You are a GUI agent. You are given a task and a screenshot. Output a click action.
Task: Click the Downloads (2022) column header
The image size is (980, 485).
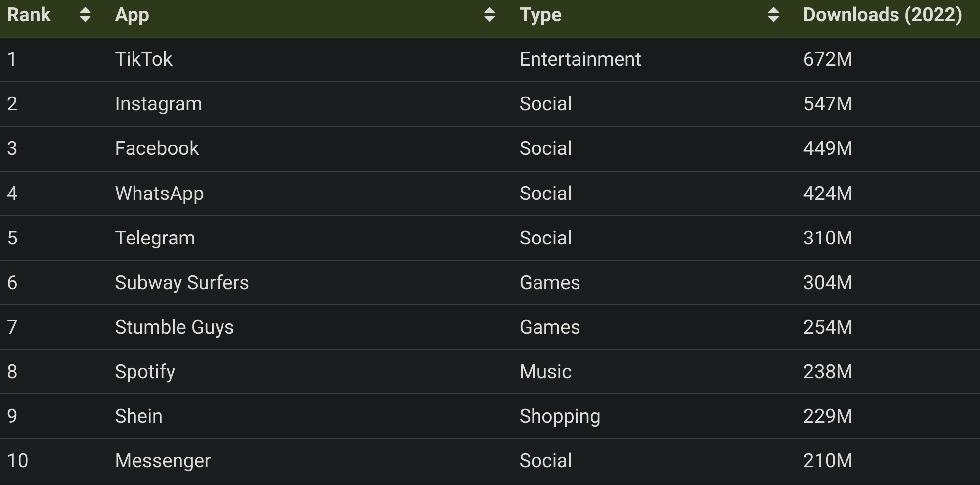[x=882, y=15]
